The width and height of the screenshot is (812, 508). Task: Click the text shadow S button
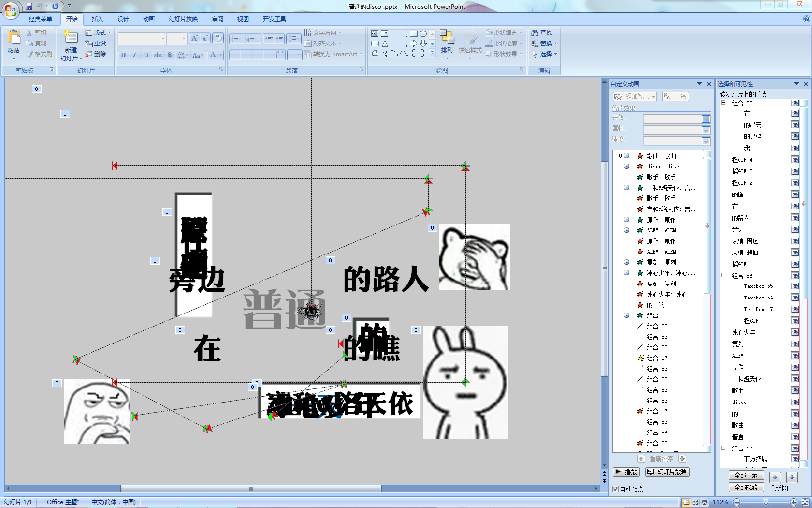170,55
